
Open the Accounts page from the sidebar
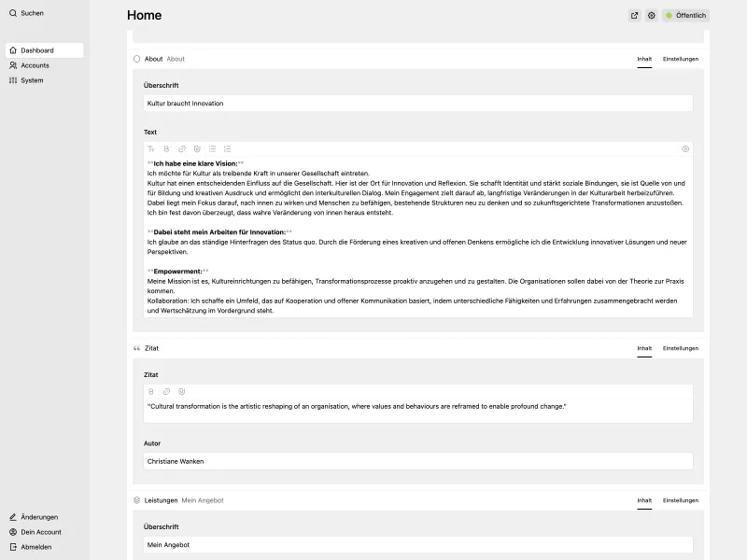(x=35, y=65)
